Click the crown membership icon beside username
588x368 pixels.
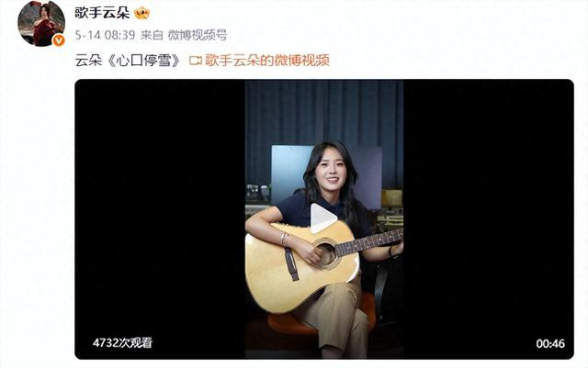pos(141,13)
